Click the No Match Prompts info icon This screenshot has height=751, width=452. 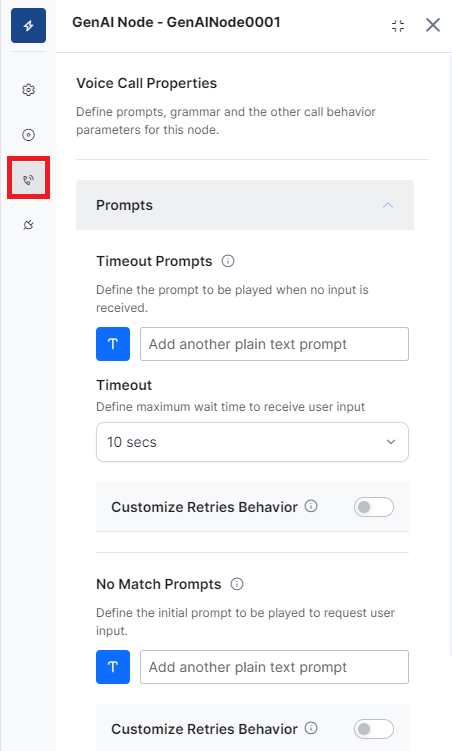click(237, 584)
